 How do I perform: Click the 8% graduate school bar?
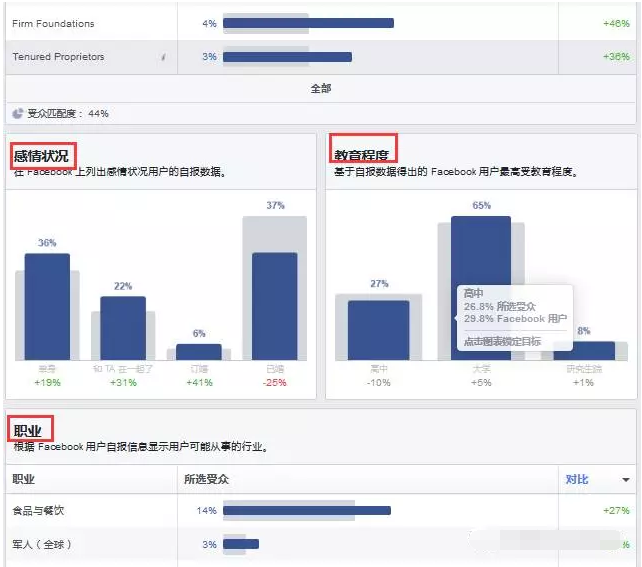[584, 351]
